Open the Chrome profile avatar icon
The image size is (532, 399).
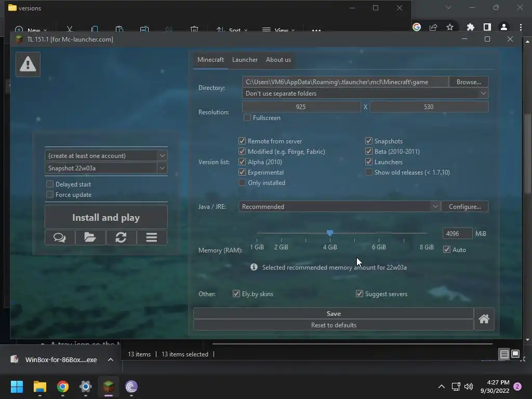[504, 27]
